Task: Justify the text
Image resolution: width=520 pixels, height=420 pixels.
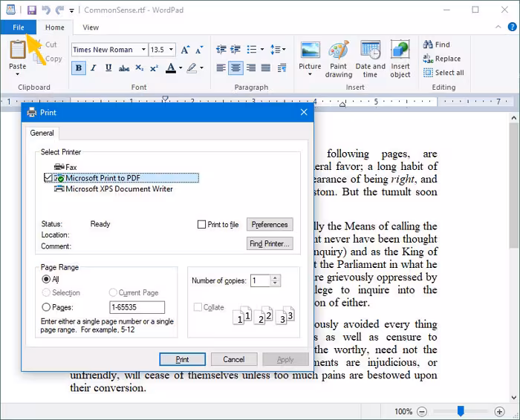Action: point(266,68)
